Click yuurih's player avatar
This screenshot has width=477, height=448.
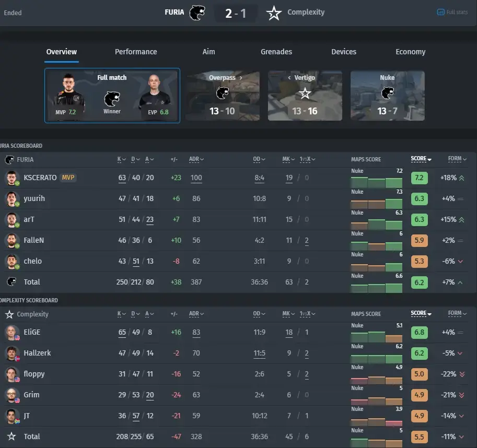click(x=11, y=199)
